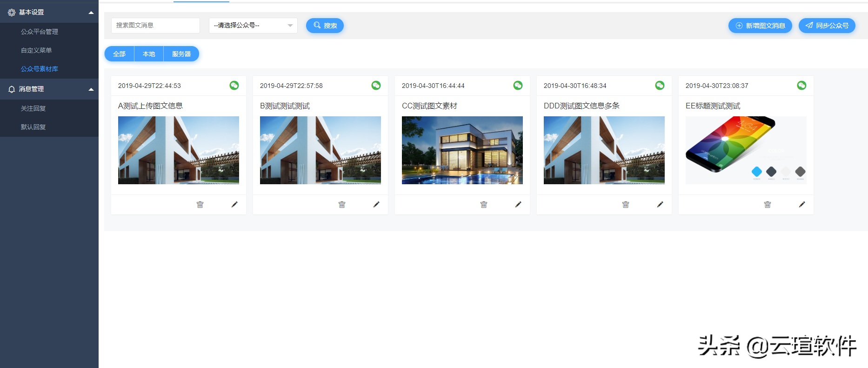Click the 新增图文消息 button
Image resolution: width=868 pixels, height=368 pixels.
tap(760, 26)
